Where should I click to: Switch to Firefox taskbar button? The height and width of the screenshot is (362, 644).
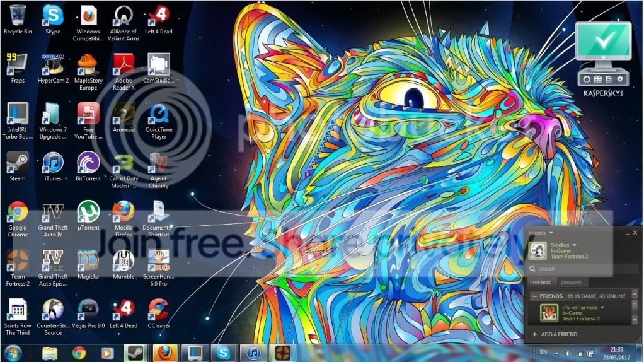pos(165,353)
